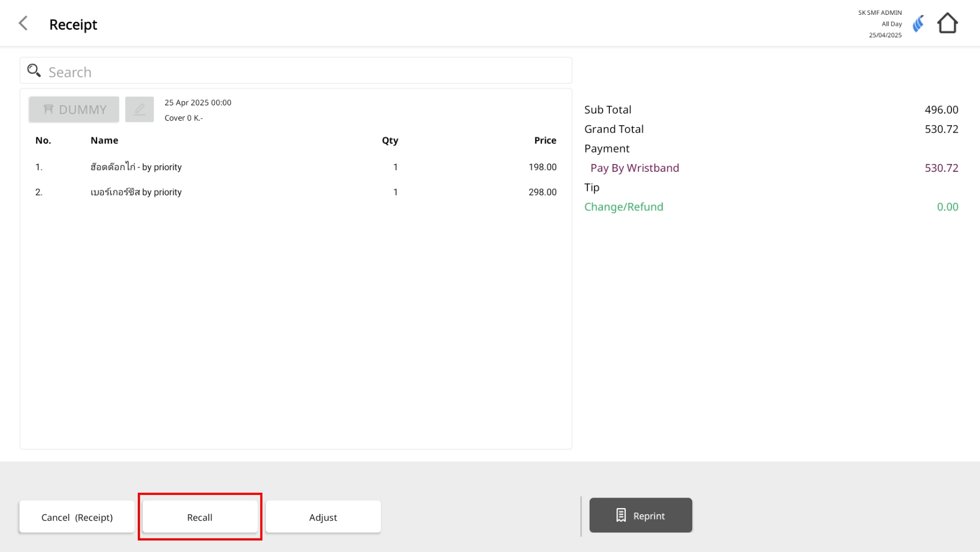Click the Name column header

click(x=104, y=140)
